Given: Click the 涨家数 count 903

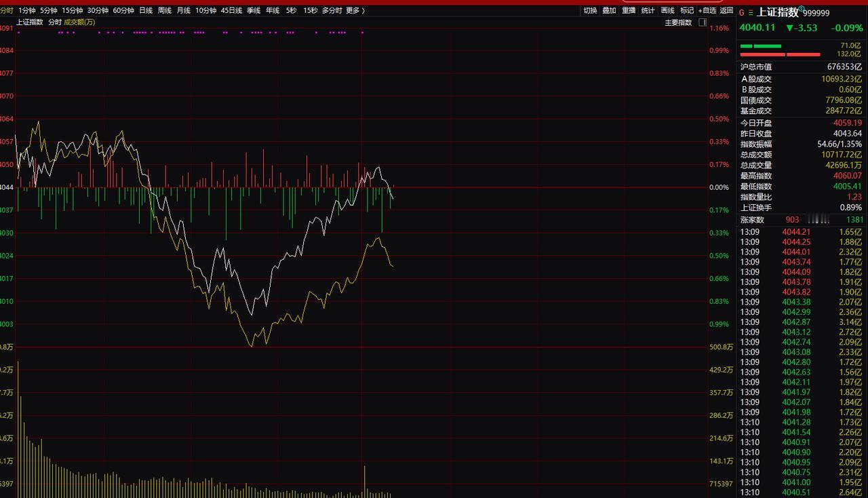Looking at the screenshot, I should pos(792,220).
